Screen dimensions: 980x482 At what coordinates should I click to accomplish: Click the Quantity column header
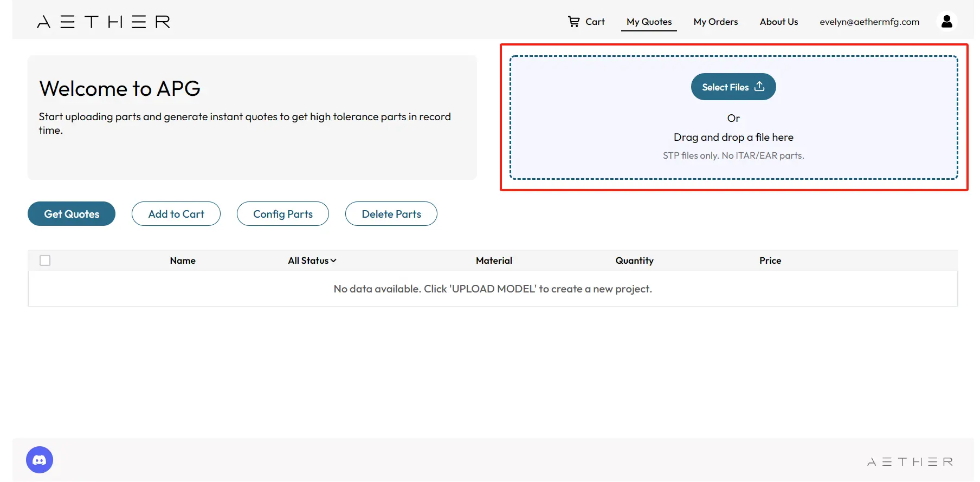tap(634, 260)
